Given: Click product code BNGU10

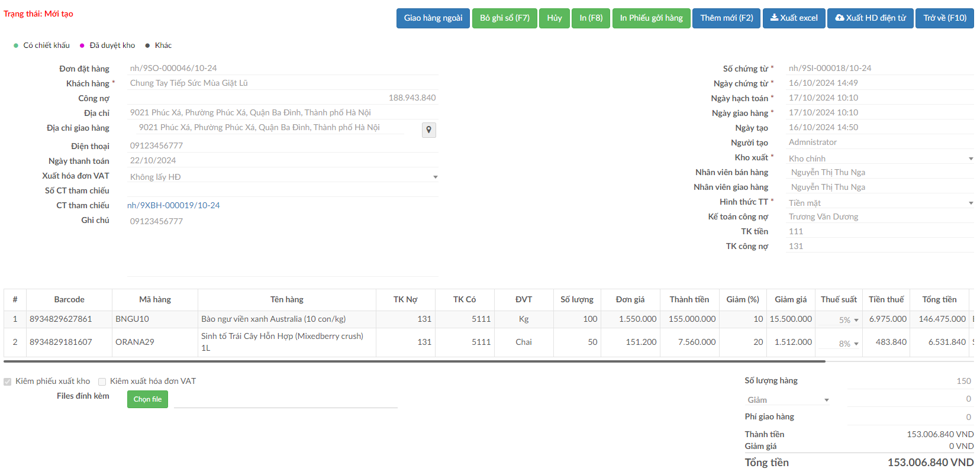Looking at the screenshot, I should 132,319.
